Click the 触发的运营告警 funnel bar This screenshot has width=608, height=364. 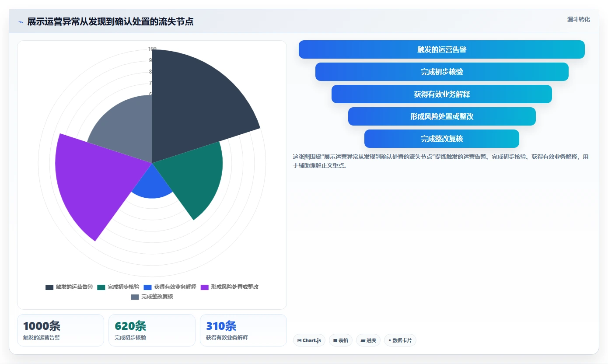pyautogui.click(x=442, y=49)
